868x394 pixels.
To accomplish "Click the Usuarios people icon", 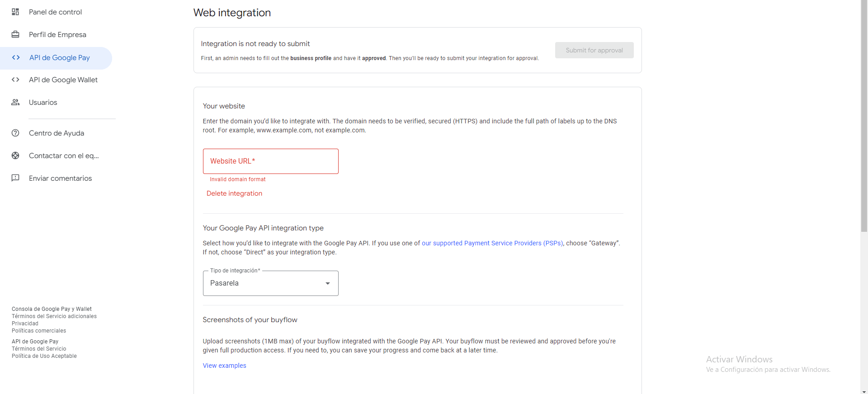I will point(15,102).
